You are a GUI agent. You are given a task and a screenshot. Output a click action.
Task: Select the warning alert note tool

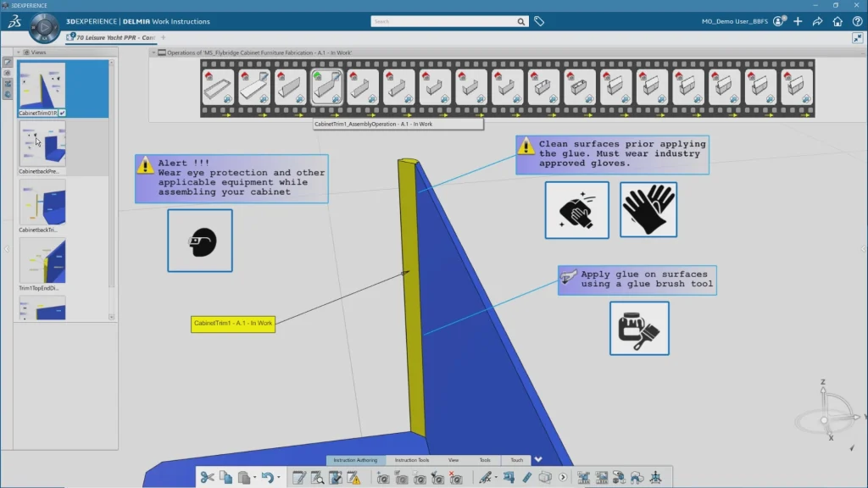[353, 478]
